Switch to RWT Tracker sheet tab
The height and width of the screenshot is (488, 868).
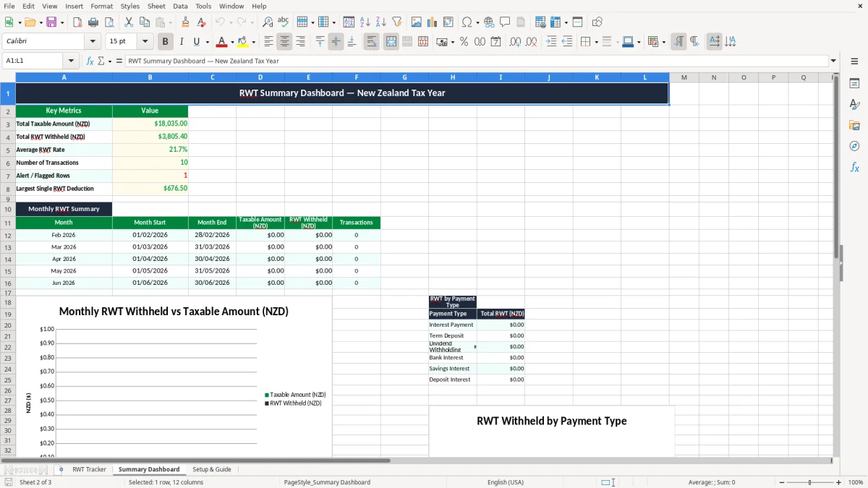pos(89,469)
